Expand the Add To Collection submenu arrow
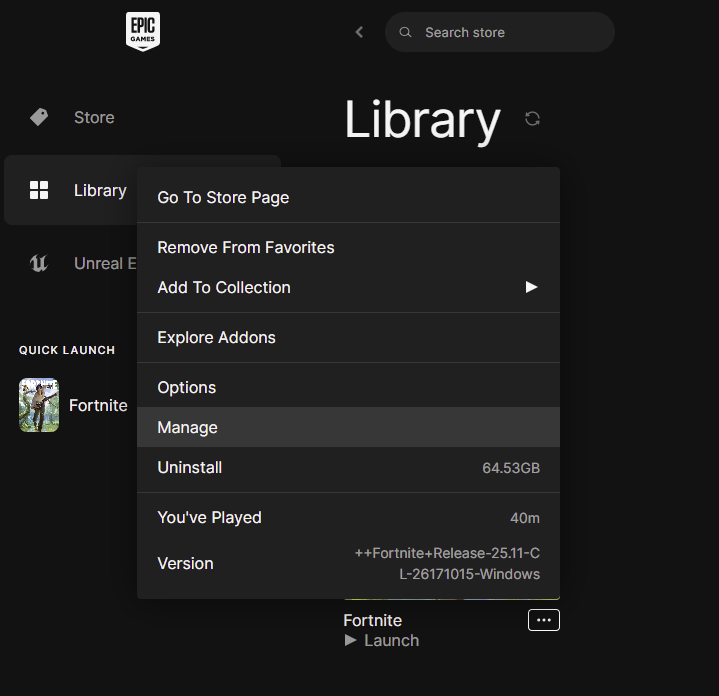 point(531,287)
